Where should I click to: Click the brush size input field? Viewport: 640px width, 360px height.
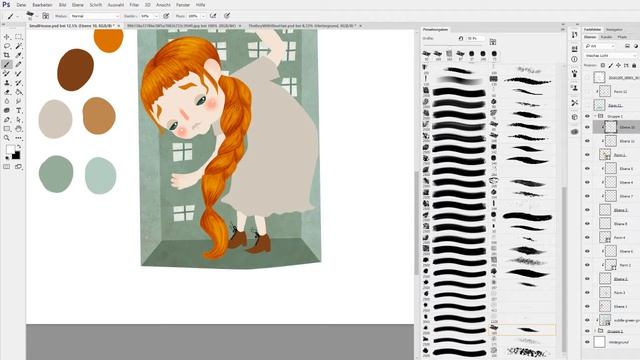pyautogui.click(x=476, y=38)
